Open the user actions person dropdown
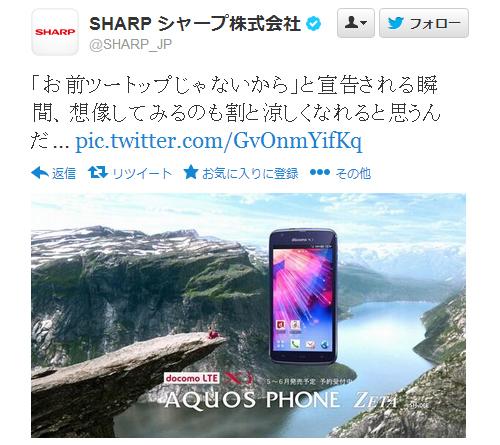Viewport: 500px width, 445px height. tap(356, 23)
